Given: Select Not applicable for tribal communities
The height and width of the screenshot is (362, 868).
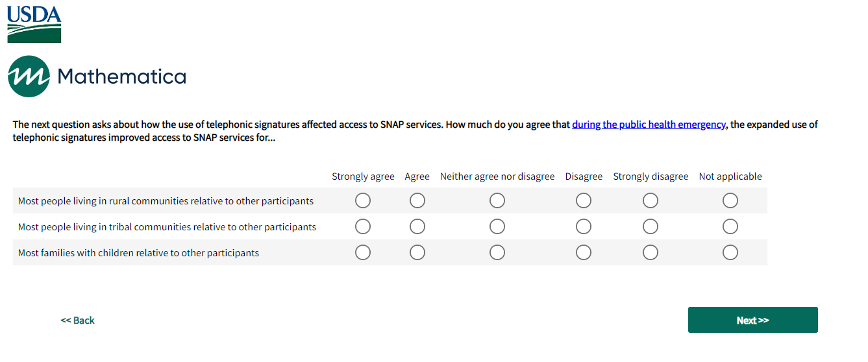Looking at the screenshot, I should (x=730, y=227).
